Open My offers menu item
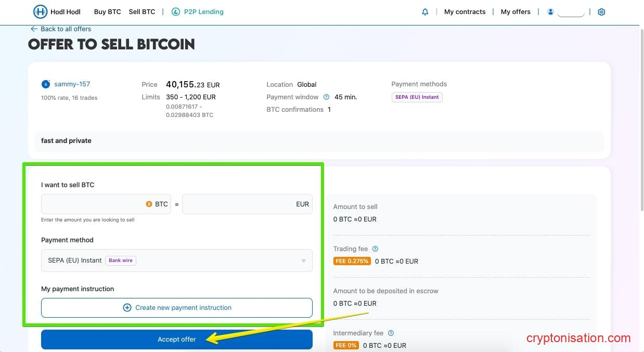644x352 pixels. point(516,11)
